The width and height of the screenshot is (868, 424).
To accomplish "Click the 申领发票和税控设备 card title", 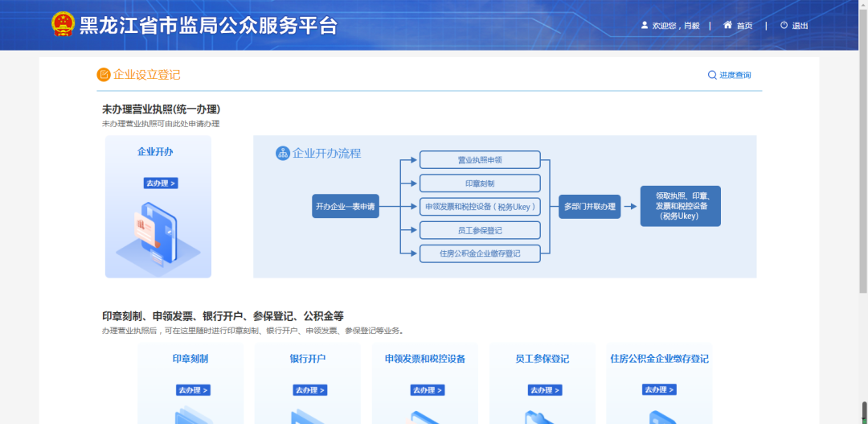I will click(x=425, y=359).
